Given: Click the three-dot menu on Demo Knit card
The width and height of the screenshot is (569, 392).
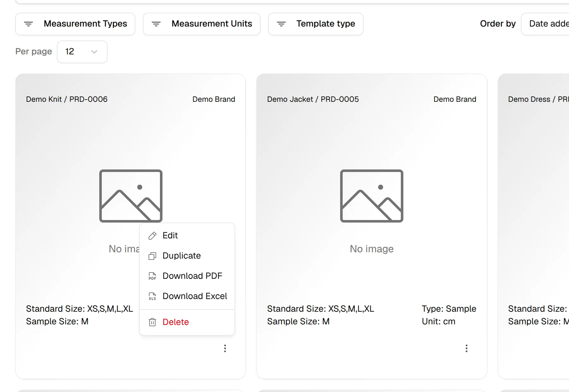Looking at the screenshot, I should (x=225, y=348).
